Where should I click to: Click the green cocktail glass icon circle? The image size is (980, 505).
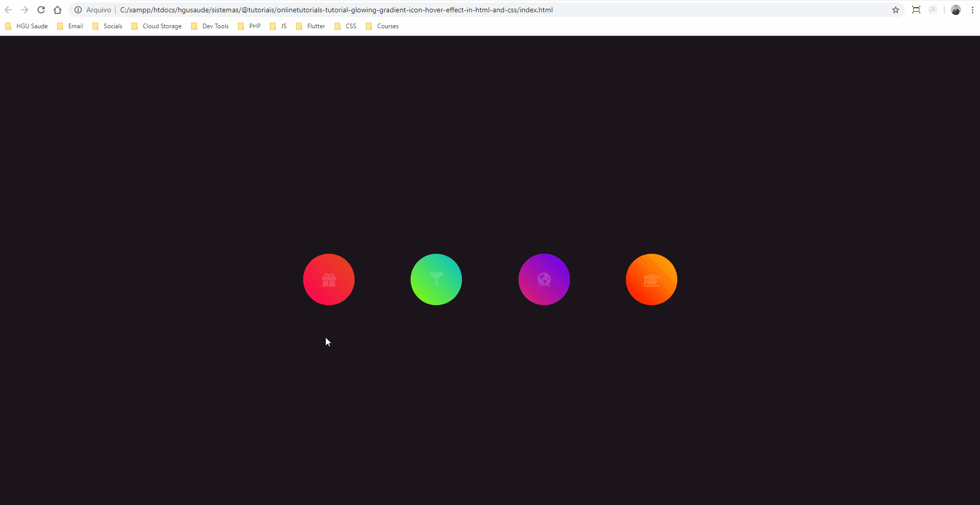[436, 279]
